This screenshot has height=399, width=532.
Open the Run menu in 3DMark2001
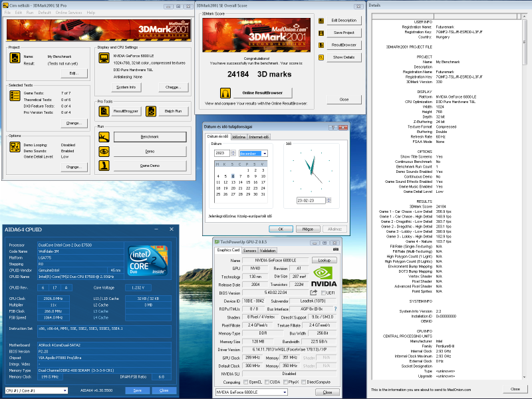pos(30,13)
